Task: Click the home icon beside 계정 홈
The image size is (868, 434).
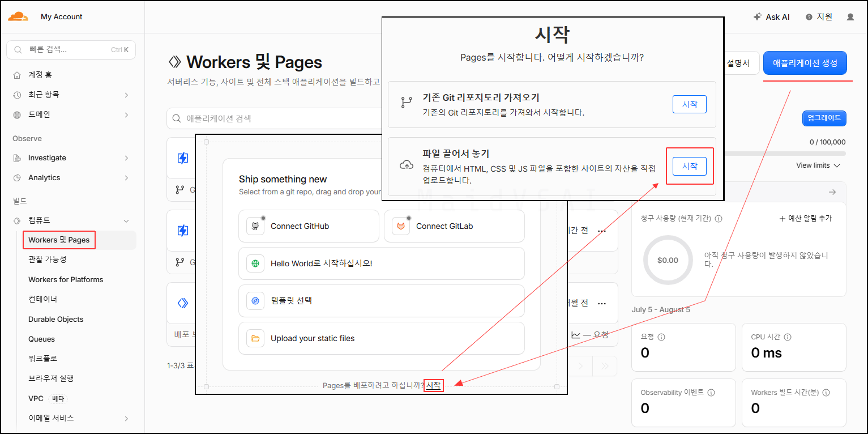Action: click(17, 75)
